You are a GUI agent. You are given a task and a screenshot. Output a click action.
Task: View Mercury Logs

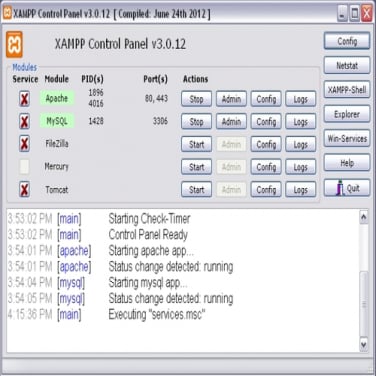pyautogui.click(x=301, y=167)
